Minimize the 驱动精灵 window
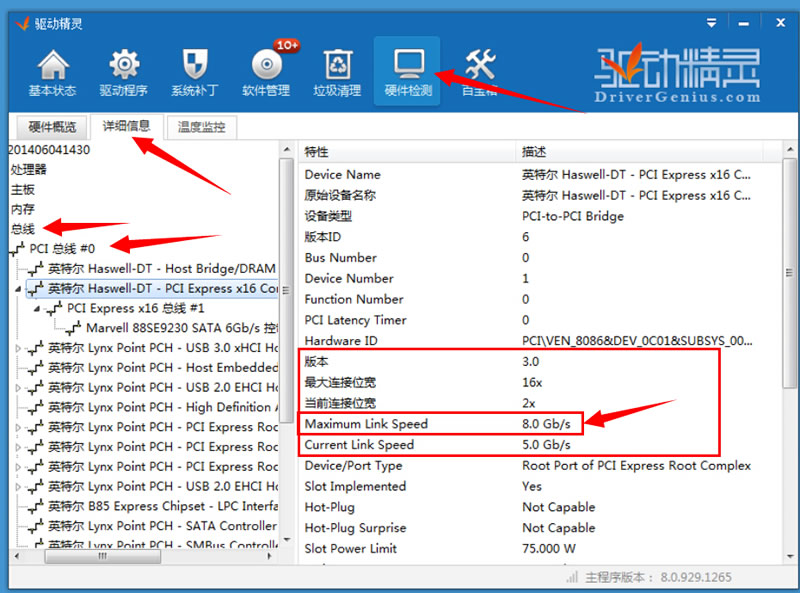Viewport: 800px width, 593px height. point(744,23)
